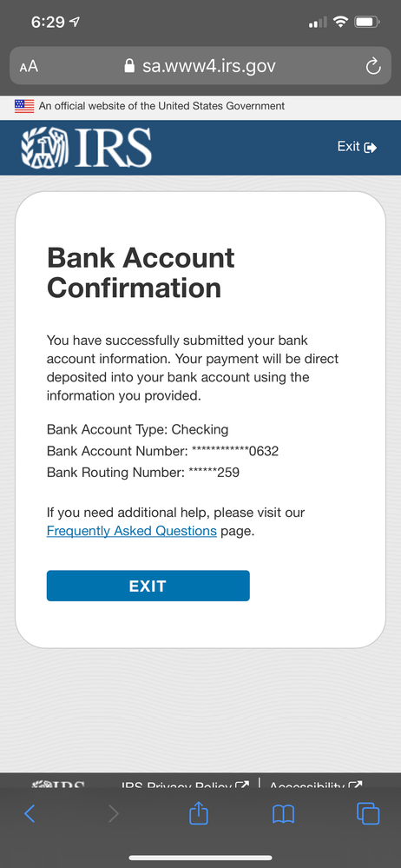Open the Accessibility footer link
This screenshot has height=868, width=401.
[x=317, y=785]
